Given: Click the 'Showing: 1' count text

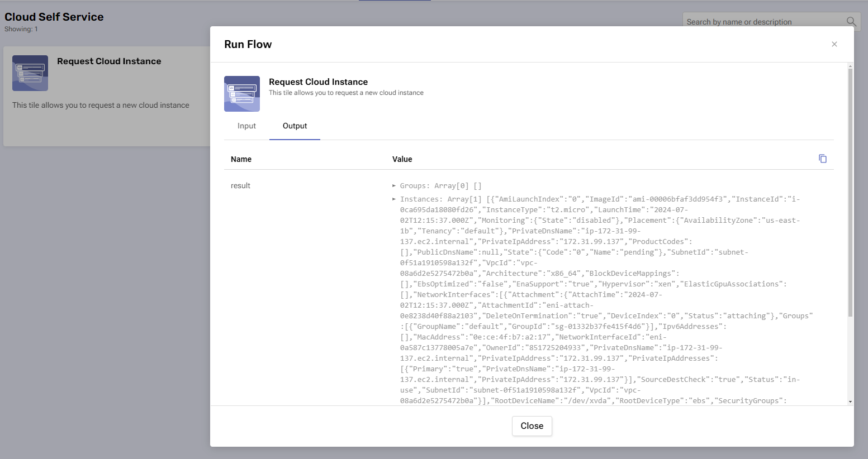Looking at the screenshot, I should [21, 29].
